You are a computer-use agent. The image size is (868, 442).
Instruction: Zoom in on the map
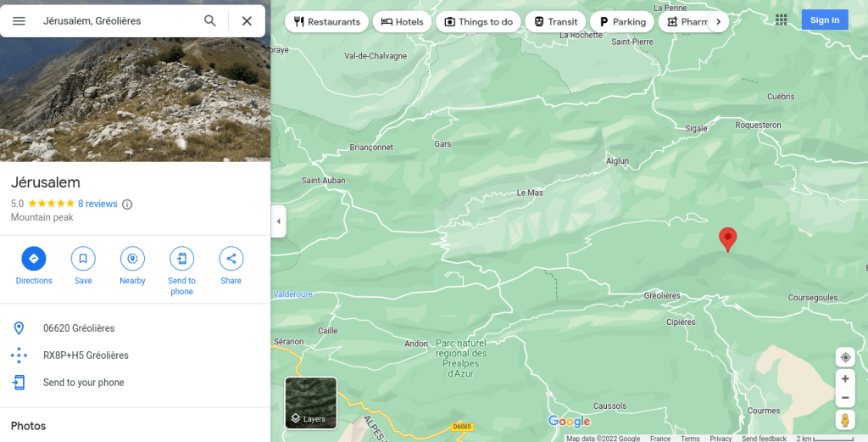(844, 378)
